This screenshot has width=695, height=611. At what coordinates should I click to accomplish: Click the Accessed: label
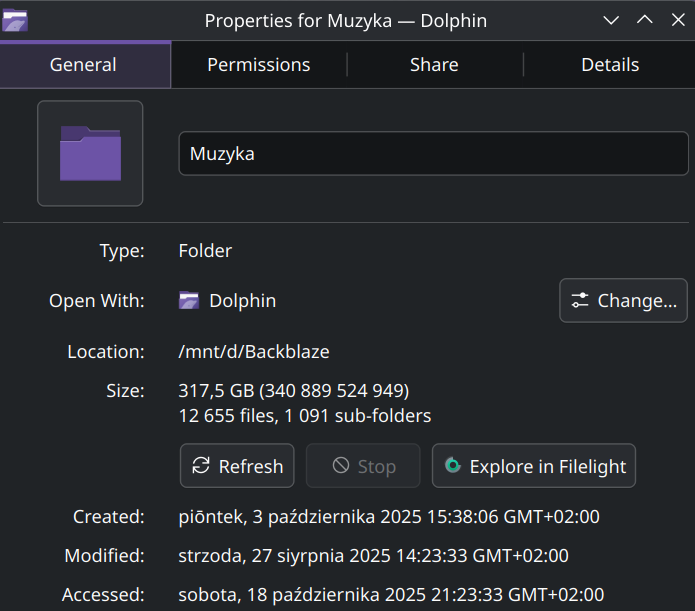pos(103,595)
